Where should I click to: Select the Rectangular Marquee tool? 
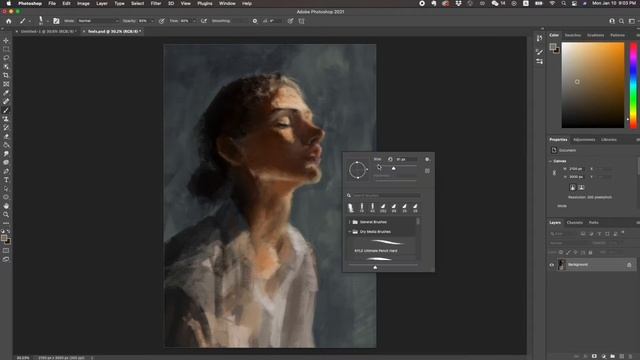[x=6, y=49]
